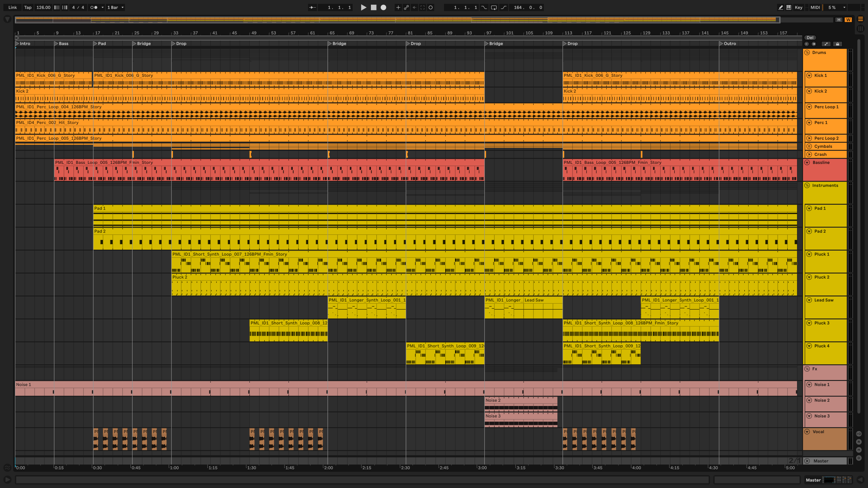This screenshot has height=488, width=868.
Task: Show Track Delay D button
Action: tap(859, 458)
